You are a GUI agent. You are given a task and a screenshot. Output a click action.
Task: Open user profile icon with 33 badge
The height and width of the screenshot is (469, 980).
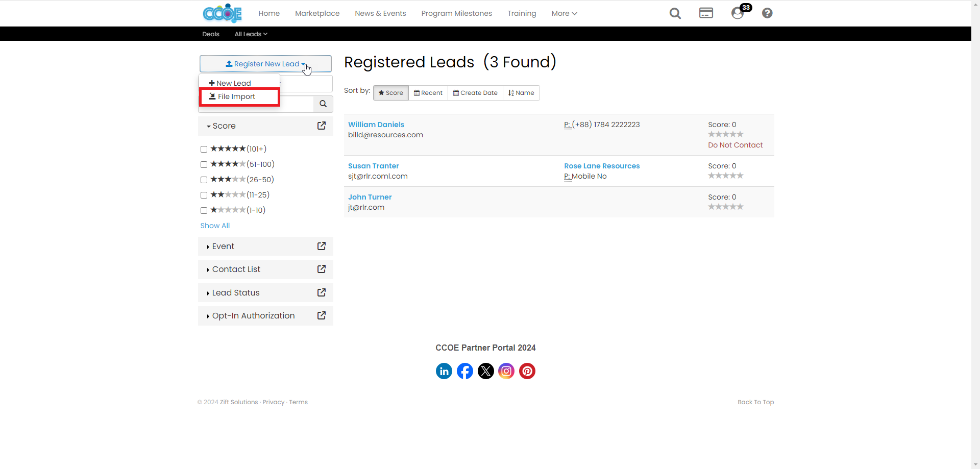[x=738, y=13]
